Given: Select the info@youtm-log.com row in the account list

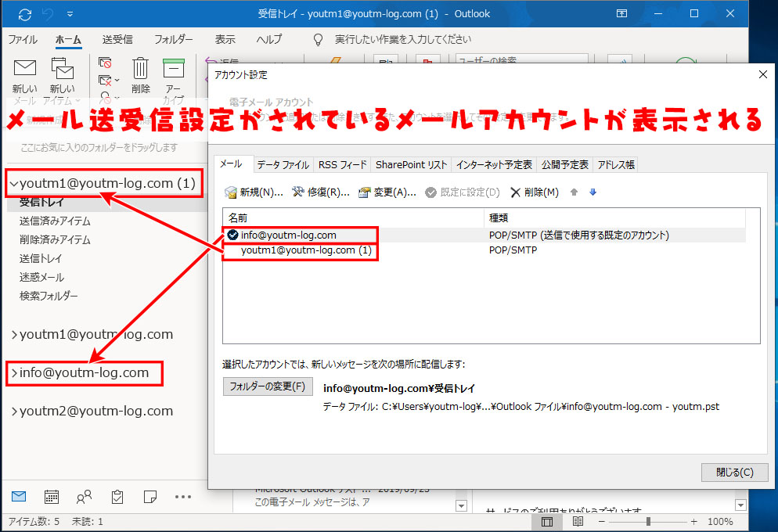Looking at the screenshot, I should tap(484, 235).
